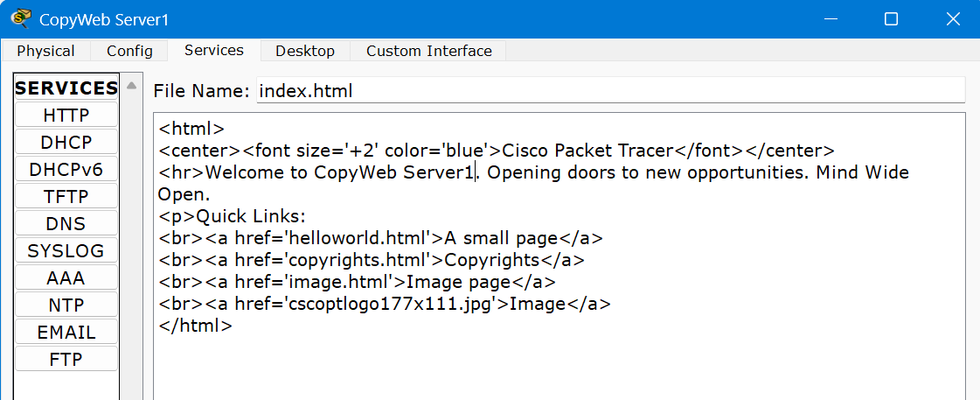The height and width of the screenshot is (400, 980).
Task: Click the File Name input field
Action: pos(609,90)
